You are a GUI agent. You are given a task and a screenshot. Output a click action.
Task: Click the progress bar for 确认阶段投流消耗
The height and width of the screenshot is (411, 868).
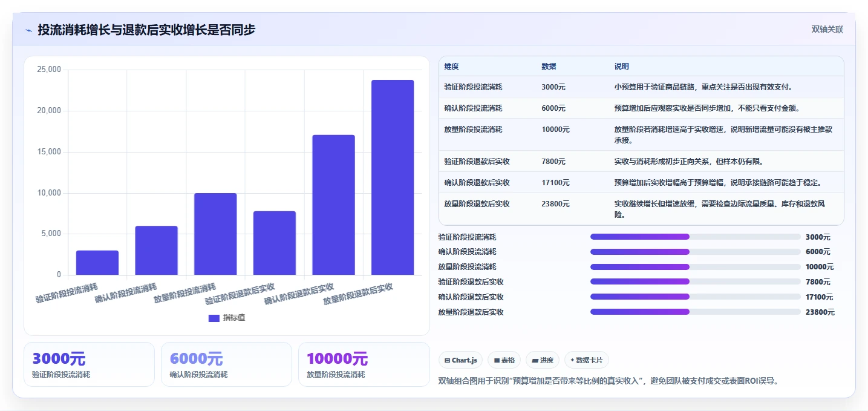[696, 252]
